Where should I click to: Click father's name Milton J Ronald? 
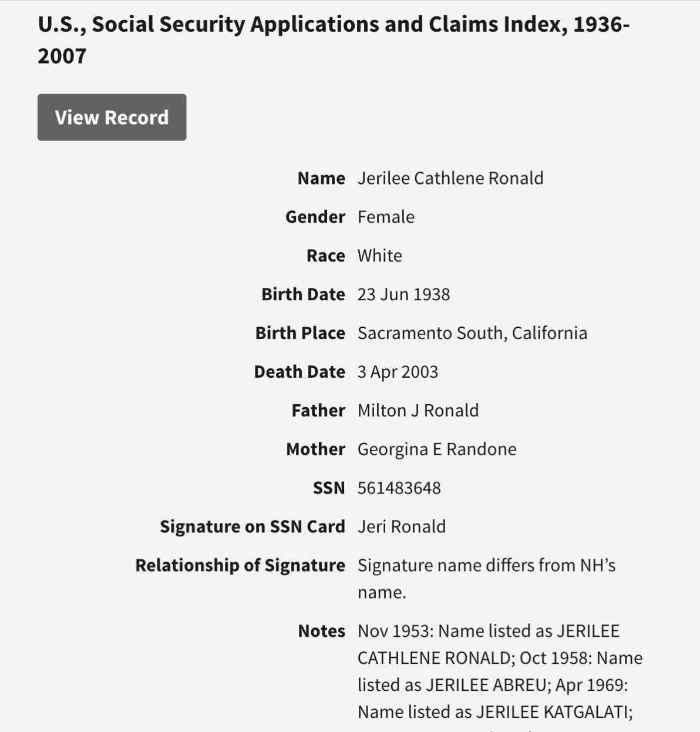coord(418,411)
